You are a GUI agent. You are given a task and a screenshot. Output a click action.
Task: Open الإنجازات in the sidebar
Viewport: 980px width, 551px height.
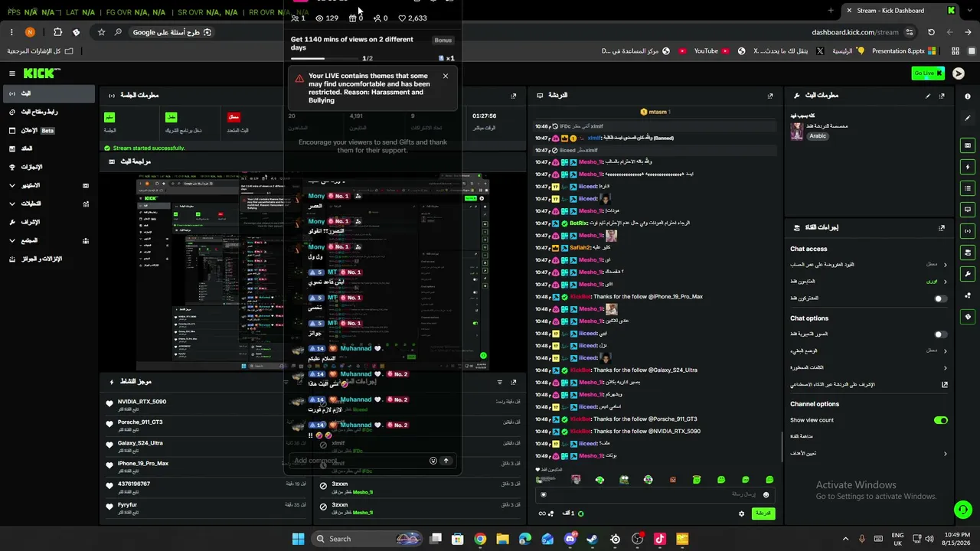tap(48, 167)
